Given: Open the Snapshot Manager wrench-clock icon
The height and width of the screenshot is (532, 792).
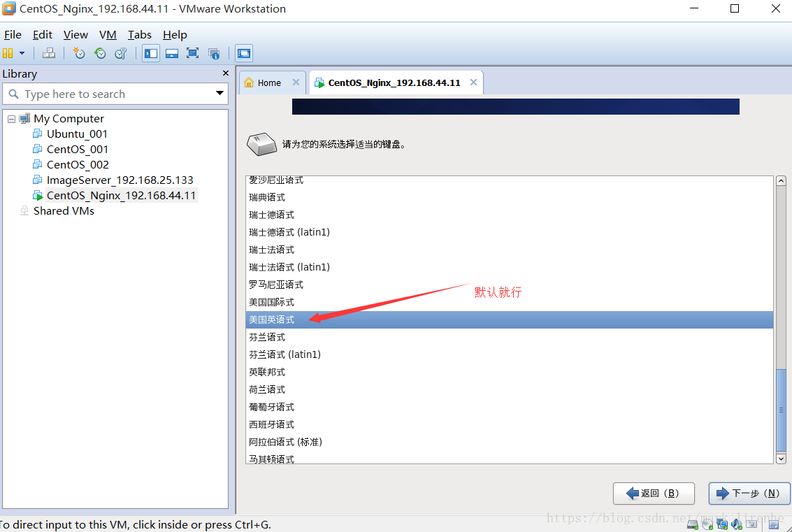Looking at the screenshot, I should tap(121, 53).
